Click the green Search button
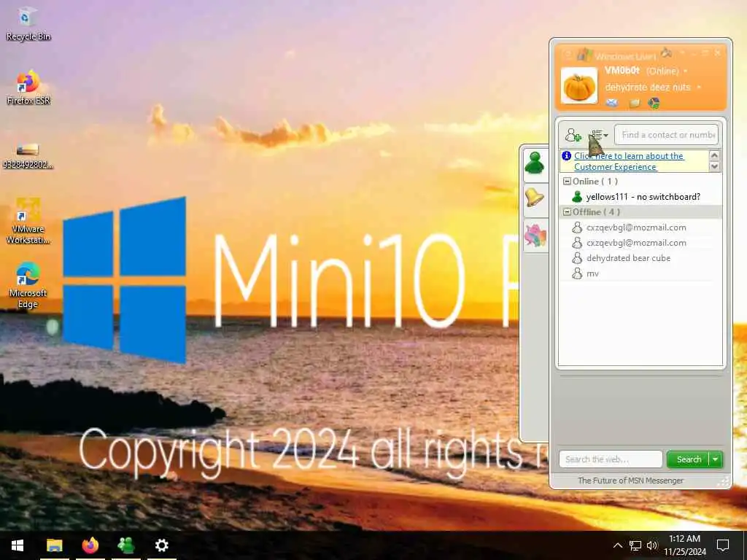Screen dimensions: 747x560 (689, 459)
